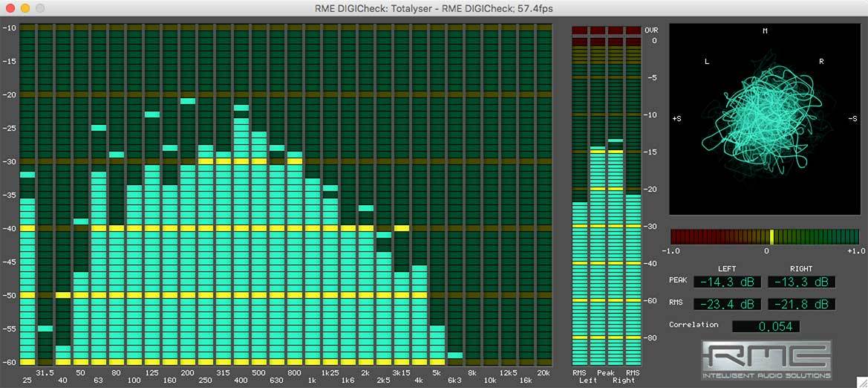Image resolution: width=868 pixels, height=388 pixels.
Task: Close the RME DIGICheck window
Action: [10, 8]
